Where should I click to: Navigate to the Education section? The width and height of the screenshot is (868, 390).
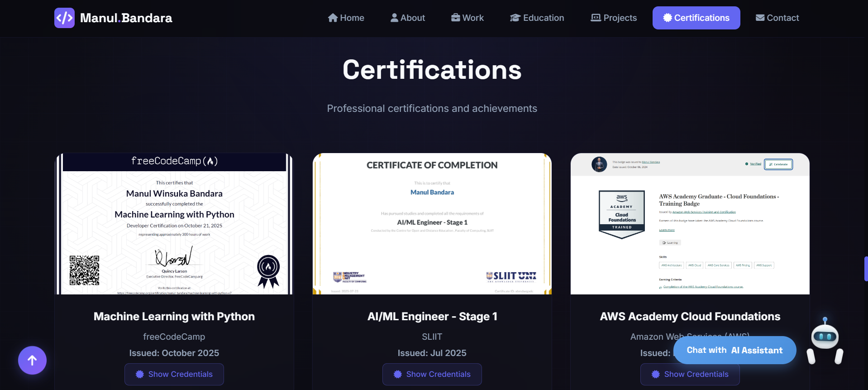(x=537, y=18)
